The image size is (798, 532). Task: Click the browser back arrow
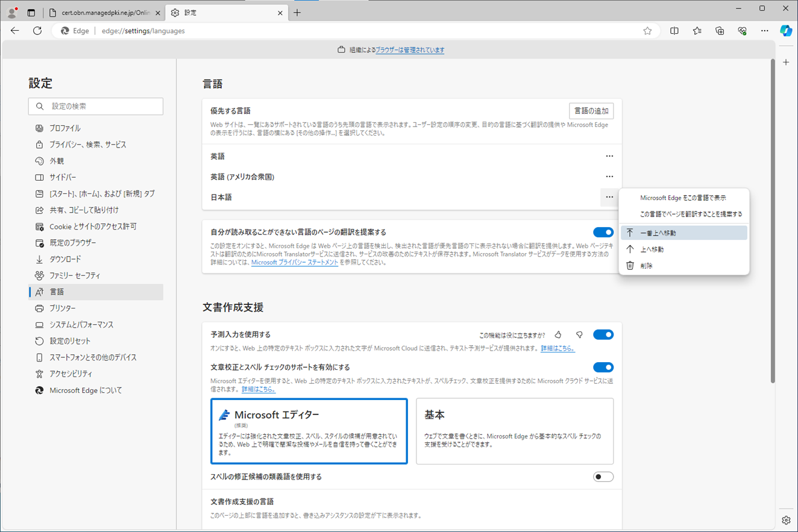(x=15, y=31)
